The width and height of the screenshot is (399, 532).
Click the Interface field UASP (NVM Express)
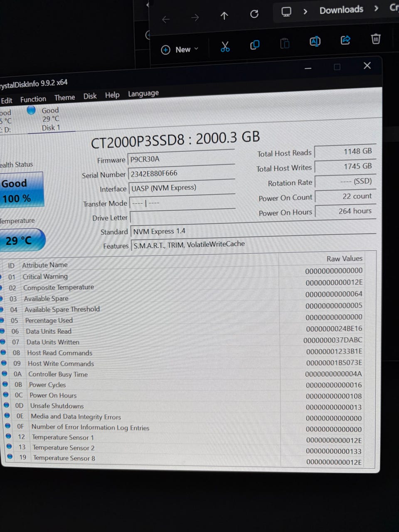[182, 188]
